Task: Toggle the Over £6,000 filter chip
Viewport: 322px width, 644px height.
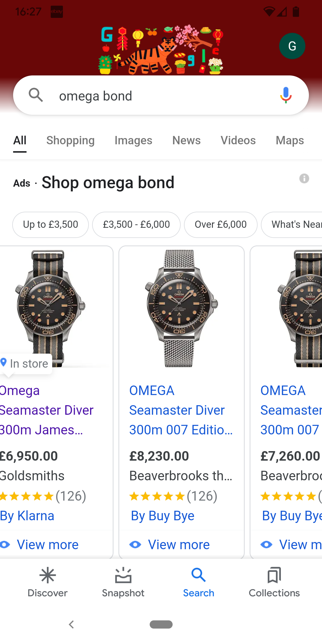Action: [x=221, y=225]
